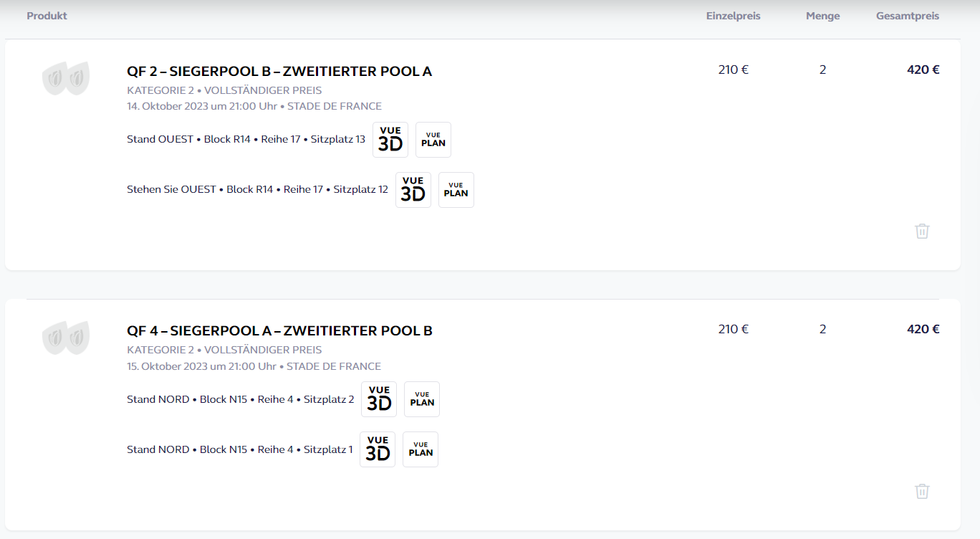Click the Menge column header
The width and height of the screenshot is (980, 539).
[x=822, y=16]
